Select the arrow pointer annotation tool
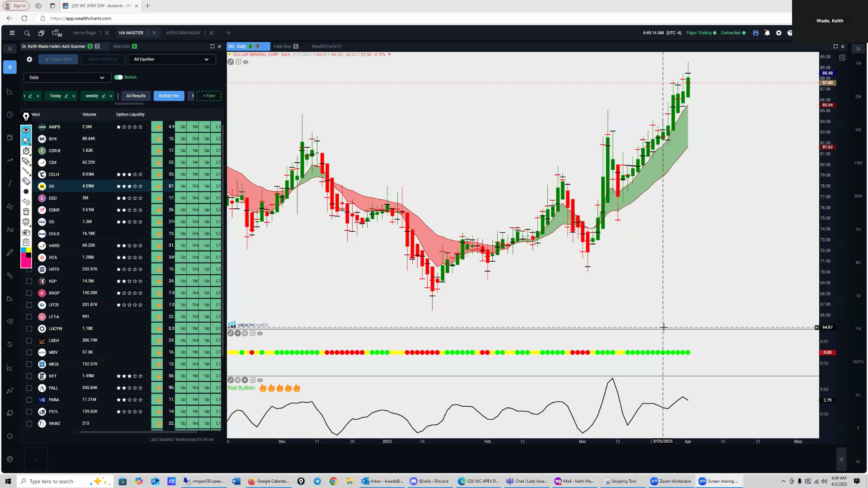Screen dimensions: 868x488 pyautogui.click(x=26, y=141)
